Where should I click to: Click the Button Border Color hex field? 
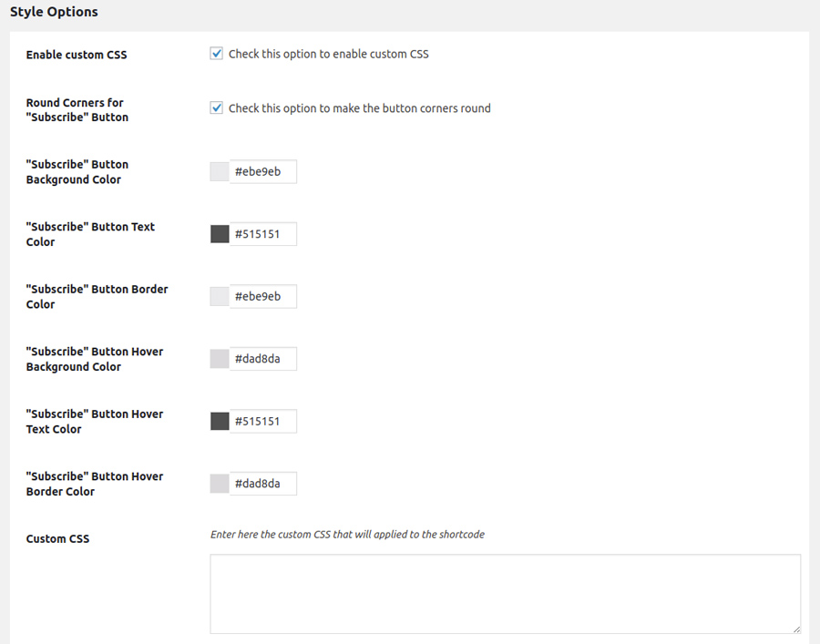pos(262,297)
